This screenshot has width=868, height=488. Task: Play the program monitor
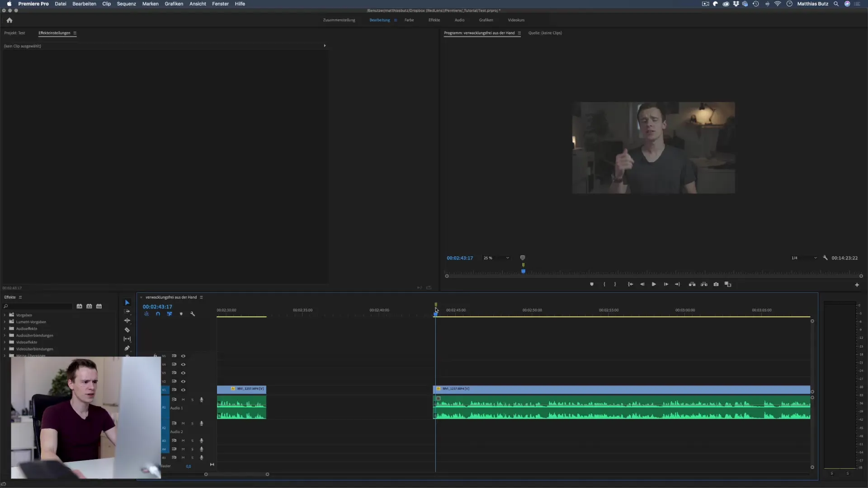point(654,284)
